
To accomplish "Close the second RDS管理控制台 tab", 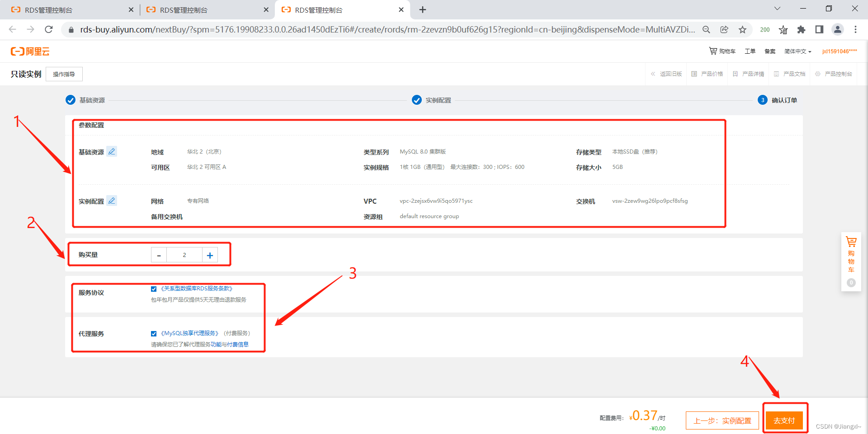I will pos(266,9).
